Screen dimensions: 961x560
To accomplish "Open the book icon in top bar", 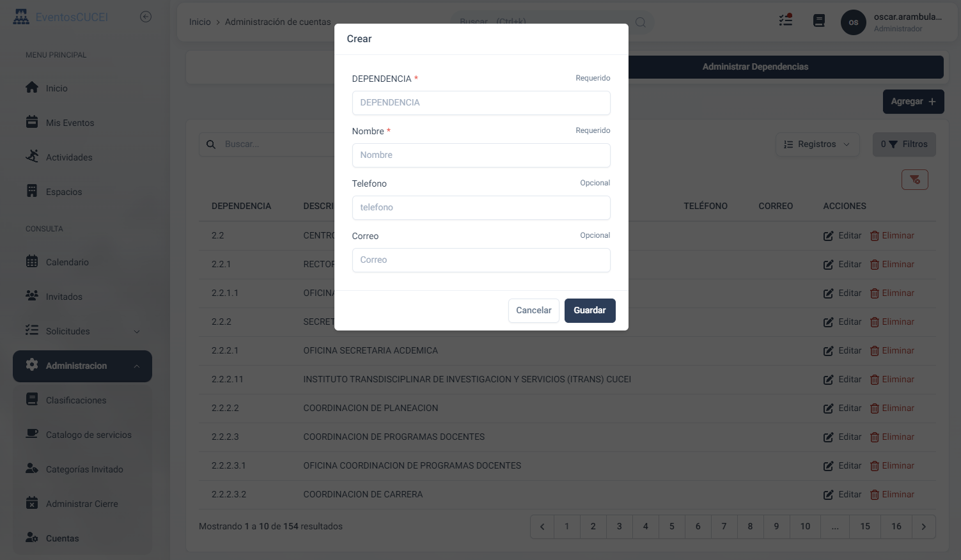I will click(819, 21).
